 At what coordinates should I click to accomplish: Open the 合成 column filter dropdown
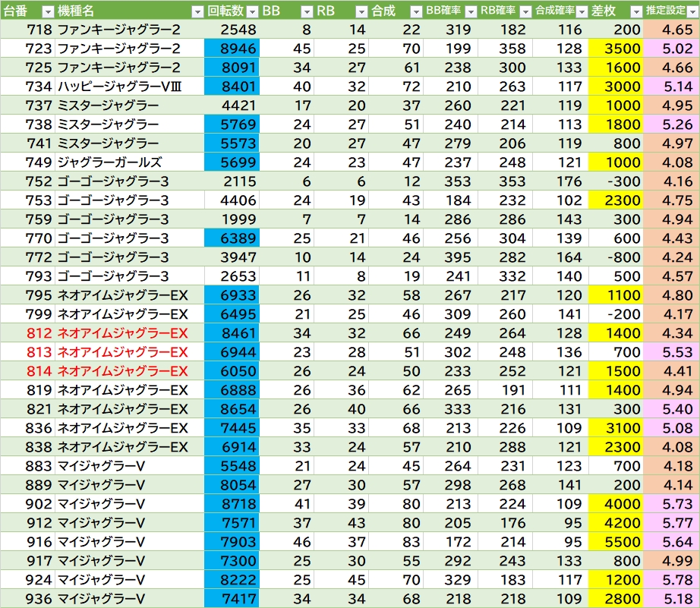[x=415, y=11]
